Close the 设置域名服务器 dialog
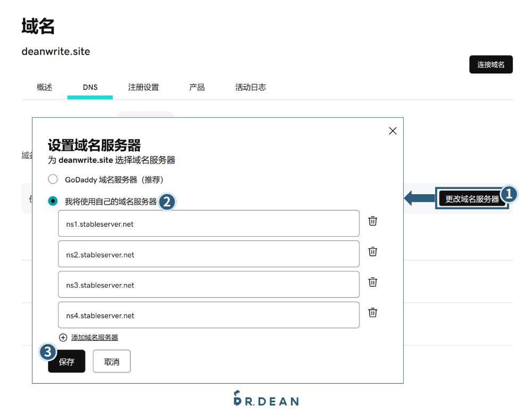Image resolution: width=532 pixels, height=415 pixels. click(393, 130)
